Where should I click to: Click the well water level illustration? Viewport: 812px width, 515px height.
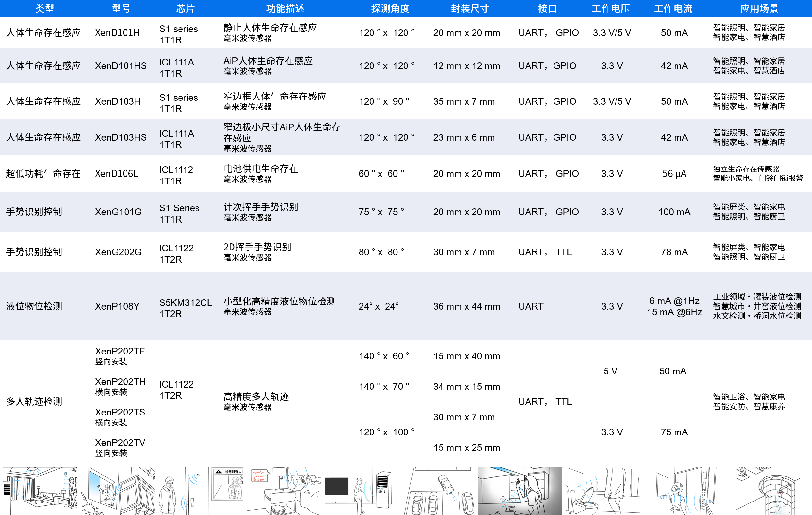(x=772, y=491)
